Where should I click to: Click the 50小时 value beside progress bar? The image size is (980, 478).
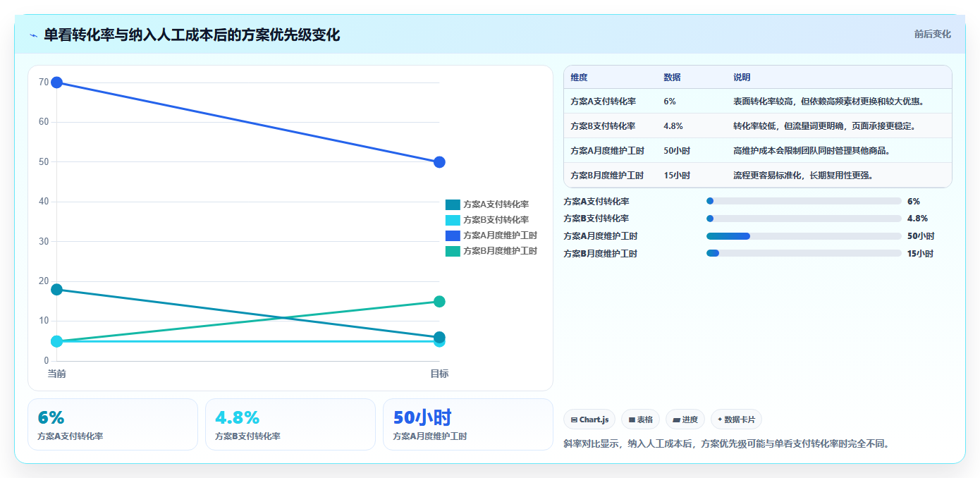[x=921, y=236]
